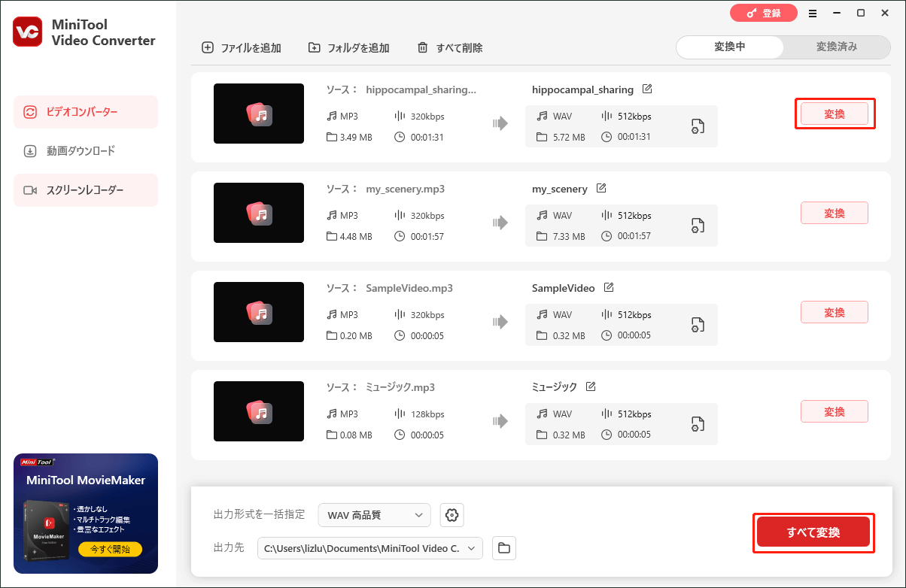
Task: Click the source name my_scenery.mp3
Action: [x=405, y=189]
